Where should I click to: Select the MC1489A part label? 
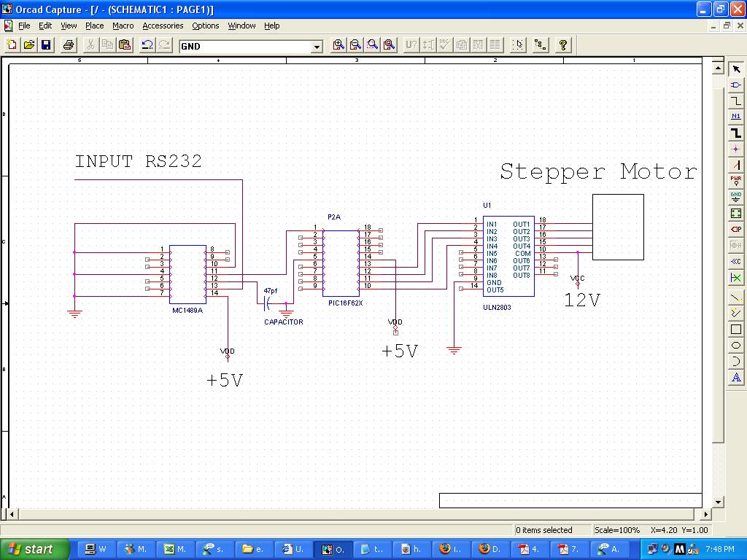click(x=187, y=311)
